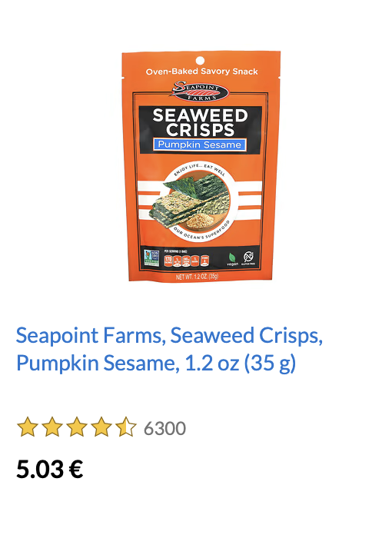This screenshot has height=558, width=392.
Task: Click the vitamin A nutrition icon
Action: pos(204,261)
